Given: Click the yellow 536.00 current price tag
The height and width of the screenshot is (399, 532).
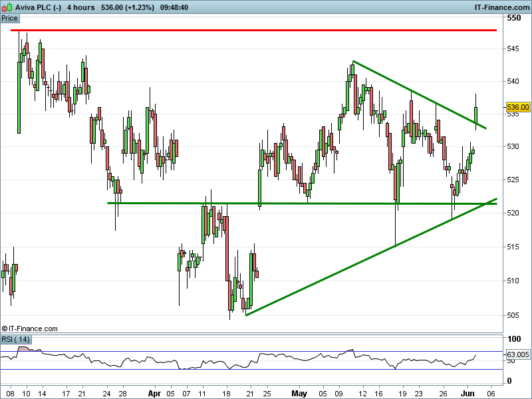Looking at the screenshot, I should pos(518,107).
